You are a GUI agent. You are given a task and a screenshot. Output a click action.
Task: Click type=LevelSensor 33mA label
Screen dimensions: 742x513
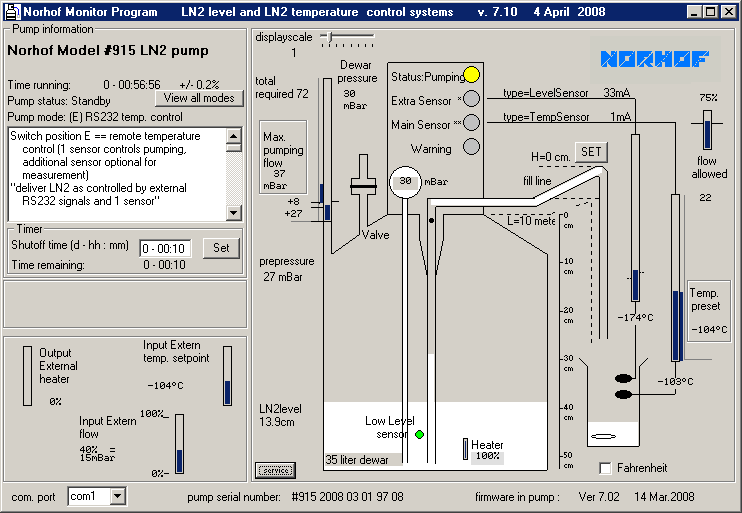(566, 93)
